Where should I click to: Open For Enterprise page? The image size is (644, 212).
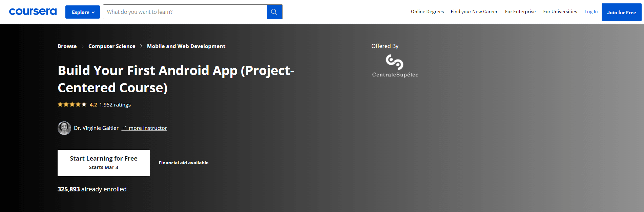pos(520,11)
